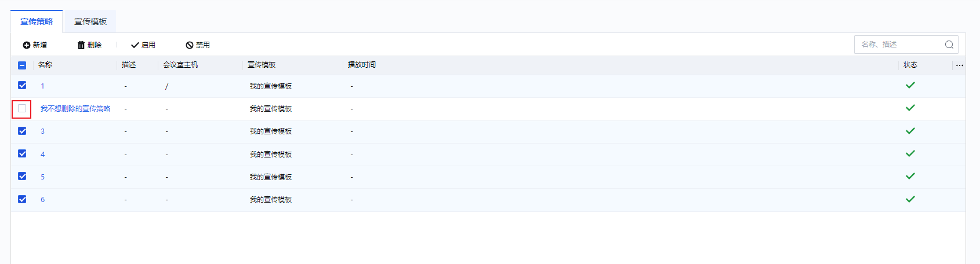Screen dimensions: 980x264
Task: Open the column settings ellipsis icon
Action: click(960, 65)
